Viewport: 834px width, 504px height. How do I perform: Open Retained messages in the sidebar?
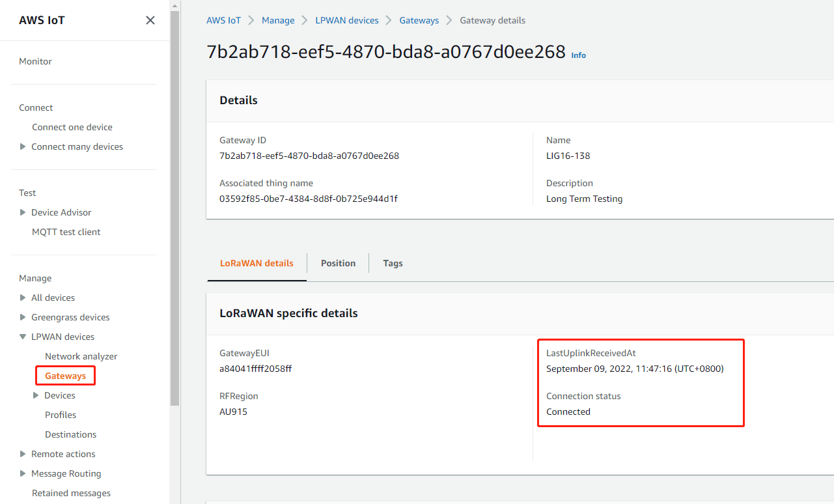pyautogui.click(x=71, y=493)
